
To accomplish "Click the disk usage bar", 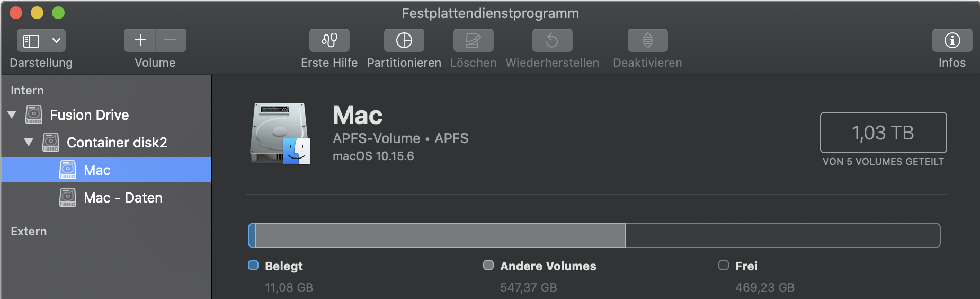I will pos(593,235).
